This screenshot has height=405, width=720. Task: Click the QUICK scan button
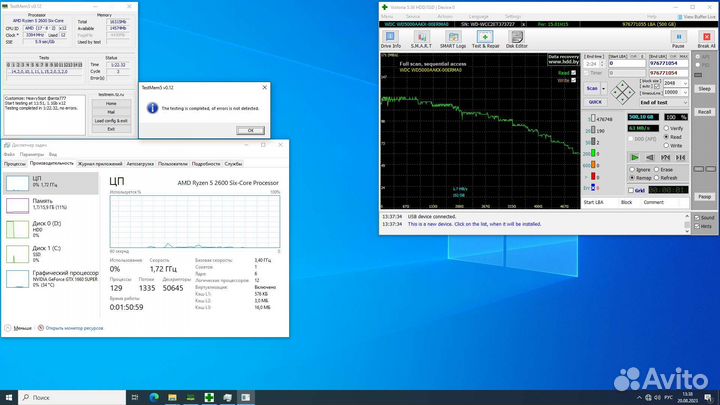click(595, 102)
